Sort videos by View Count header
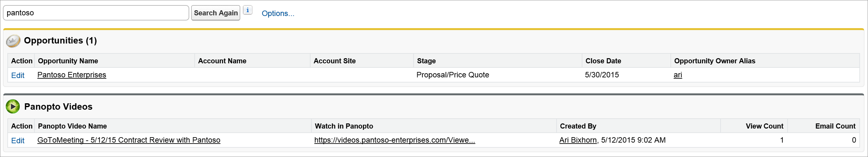The height and width of the screenshot is (157, 868). coord(765,126)
